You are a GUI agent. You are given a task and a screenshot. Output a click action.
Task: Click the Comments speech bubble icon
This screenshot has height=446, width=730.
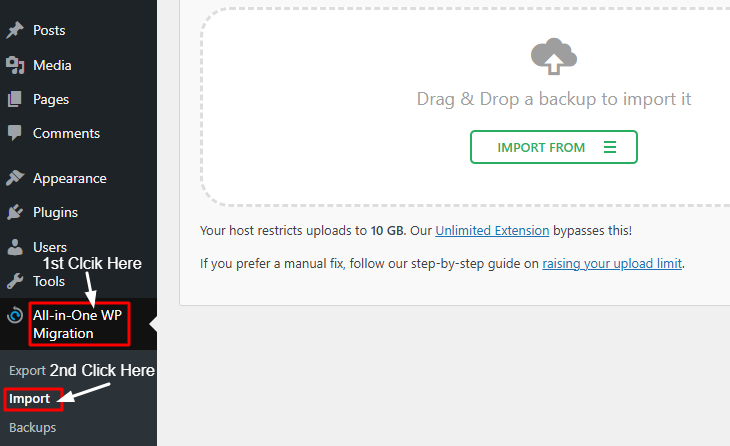15,133
